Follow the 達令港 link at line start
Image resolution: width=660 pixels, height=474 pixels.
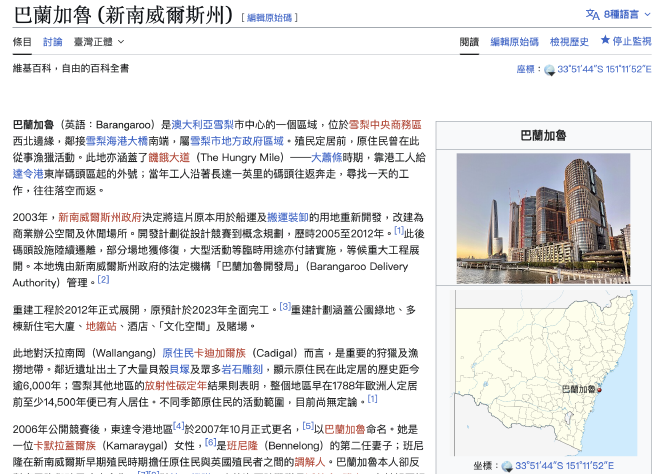28,174
